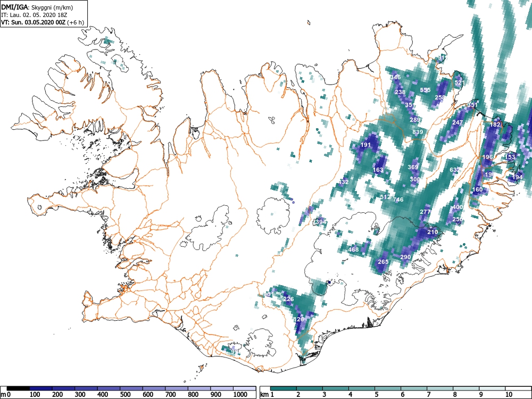
Task: Click the visibility value "247" on the map
Action: click(x=458, y=122)
